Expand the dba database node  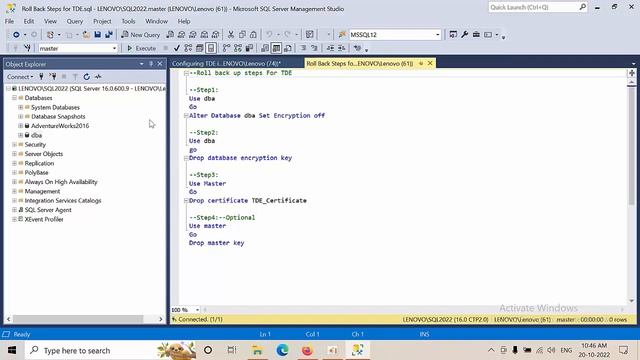20,135
